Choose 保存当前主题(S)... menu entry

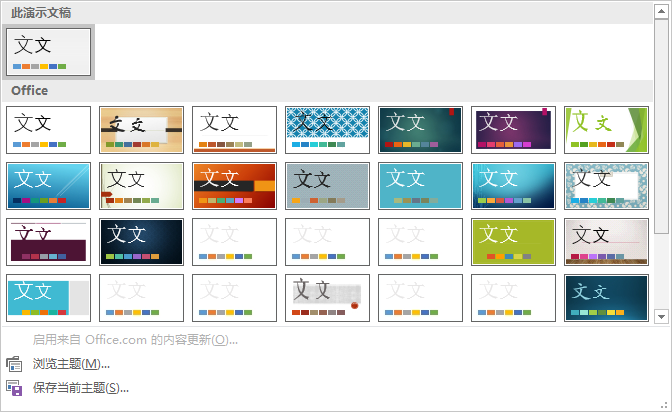[80, 388]
